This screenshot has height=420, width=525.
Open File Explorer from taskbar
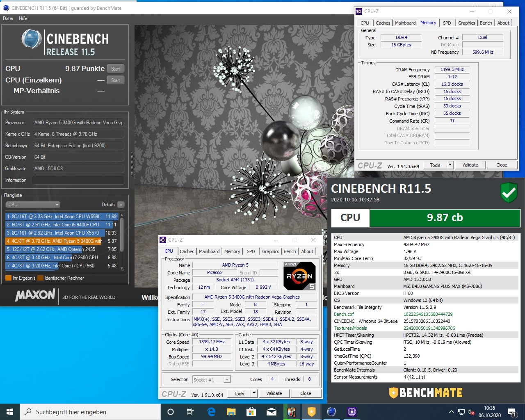pos(231,412)
